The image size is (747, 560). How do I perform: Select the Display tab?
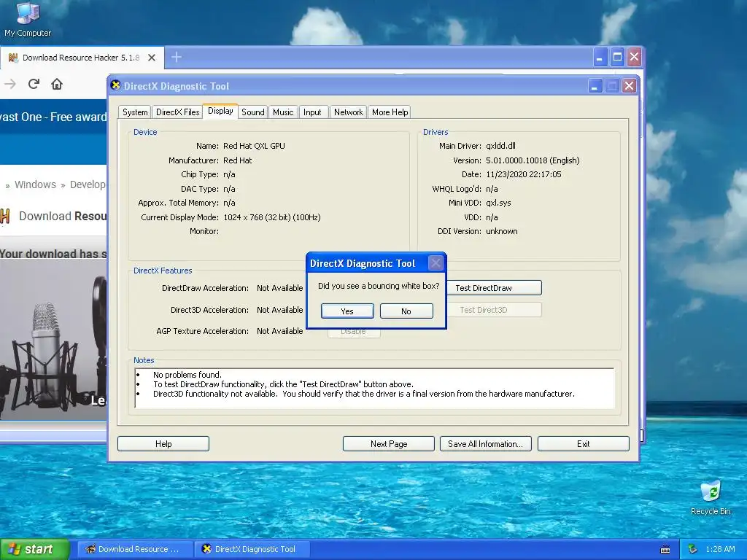[x=220, y=111]
